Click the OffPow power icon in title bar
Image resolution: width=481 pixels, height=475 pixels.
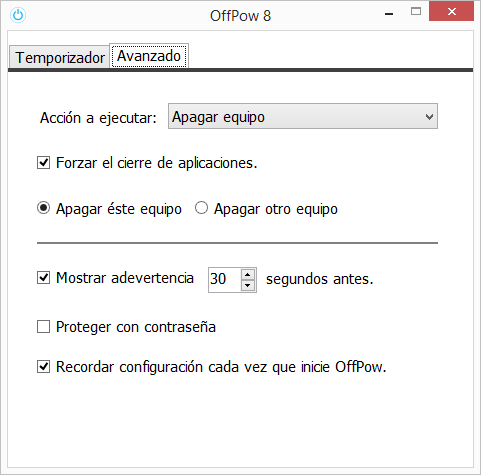(18, 15)
